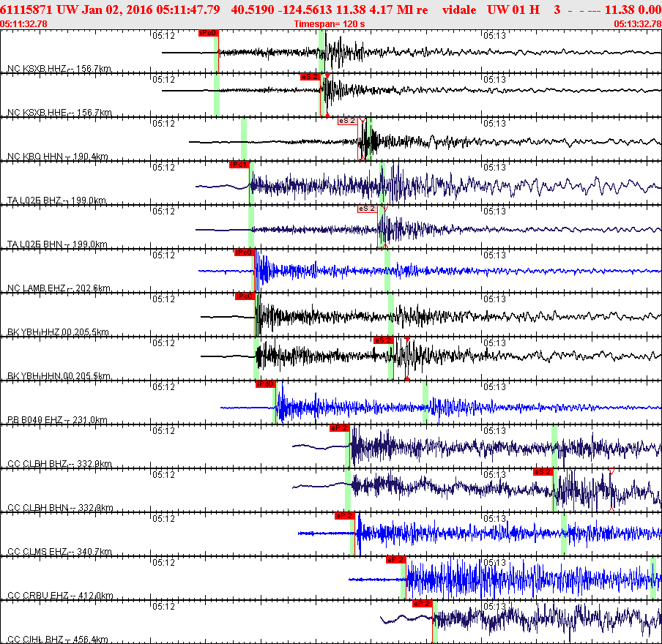Click the eP 2 pick flag on CLMS EHZ

[x=344, y=516]
